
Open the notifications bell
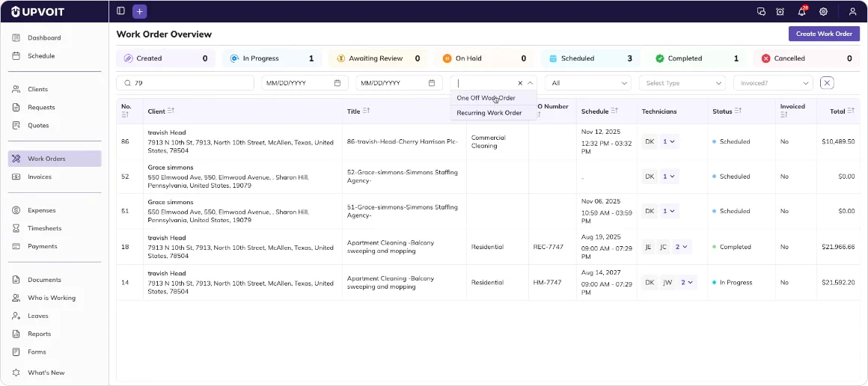tap(801, 12)
